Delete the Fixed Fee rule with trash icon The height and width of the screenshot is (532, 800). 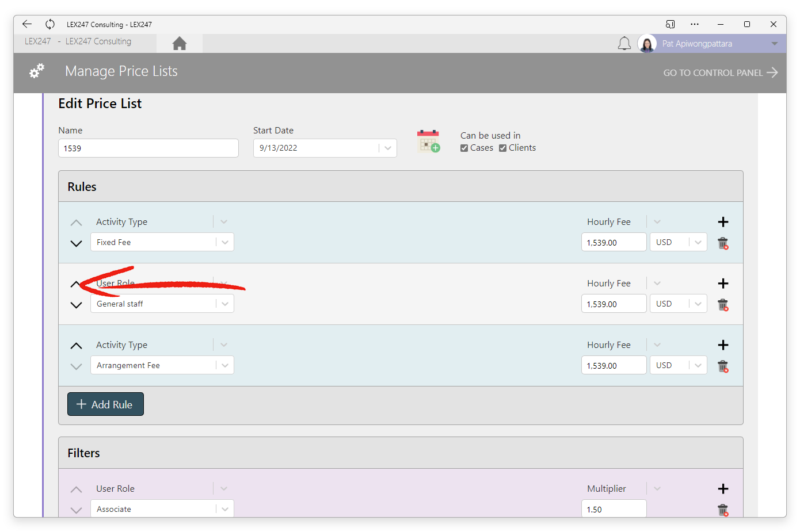coord(723,243)
